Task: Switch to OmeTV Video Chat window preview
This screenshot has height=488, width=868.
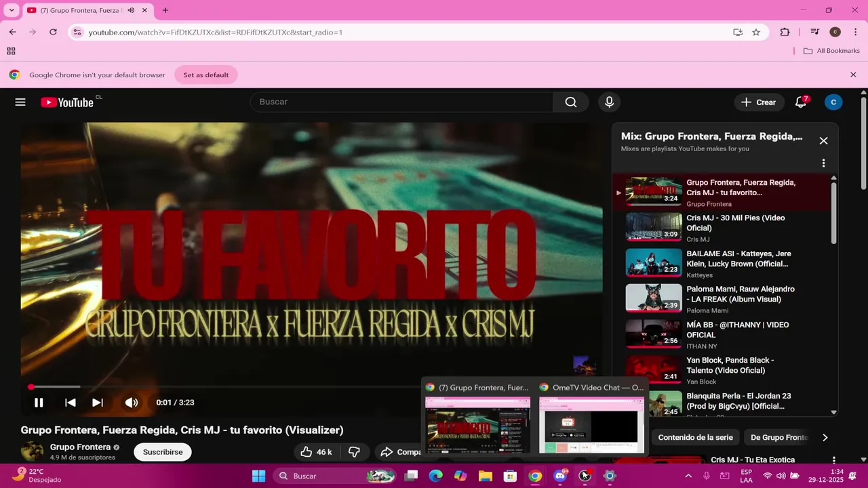Action: [x=591, y=418]
